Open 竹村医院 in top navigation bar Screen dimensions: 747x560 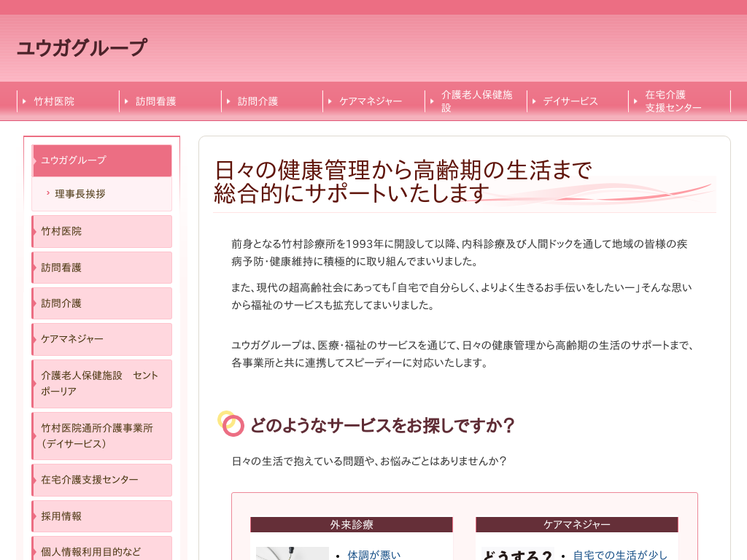[x=54, y=101]
